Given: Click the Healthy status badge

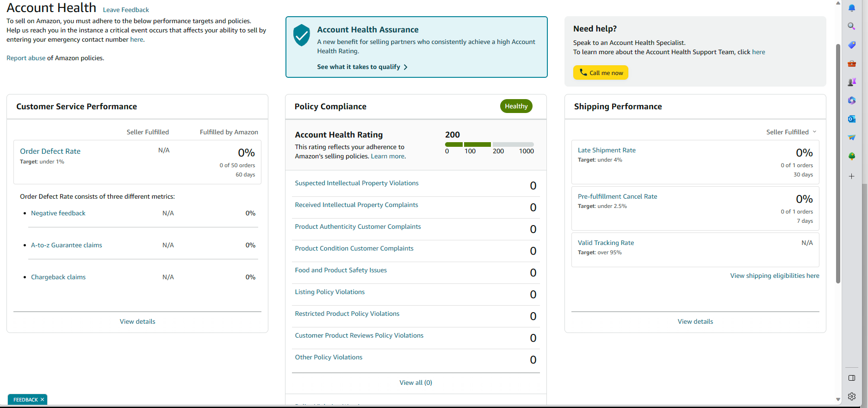Looking at the screenshot, I should point(516,106).
